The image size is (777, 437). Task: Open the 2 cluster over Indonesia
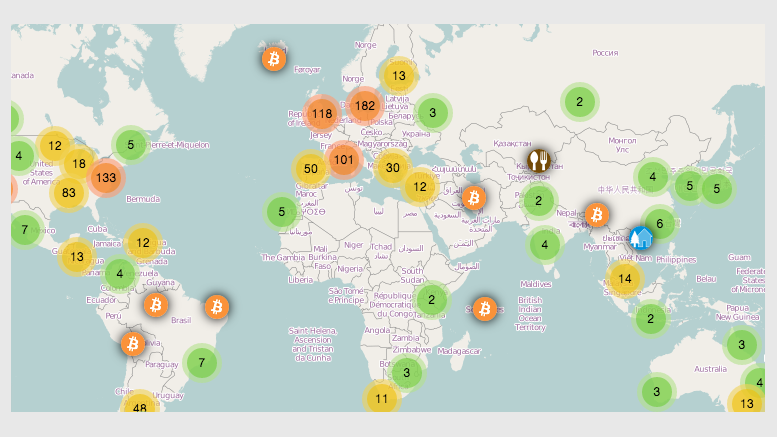tap(651, 319)
